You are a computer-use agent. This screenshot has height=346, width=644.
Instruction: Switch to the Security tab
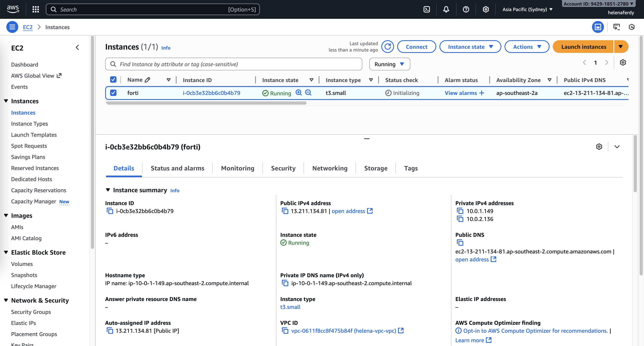283,168
